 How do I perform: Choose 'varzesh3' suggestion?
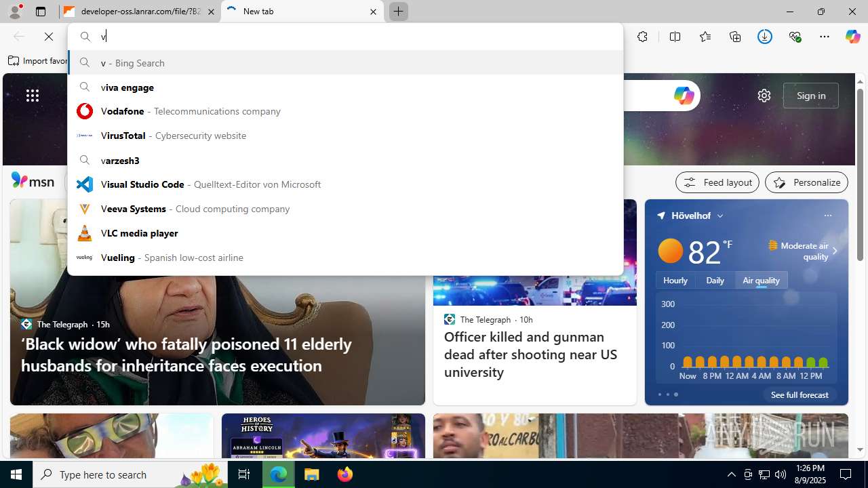point(345,160)
